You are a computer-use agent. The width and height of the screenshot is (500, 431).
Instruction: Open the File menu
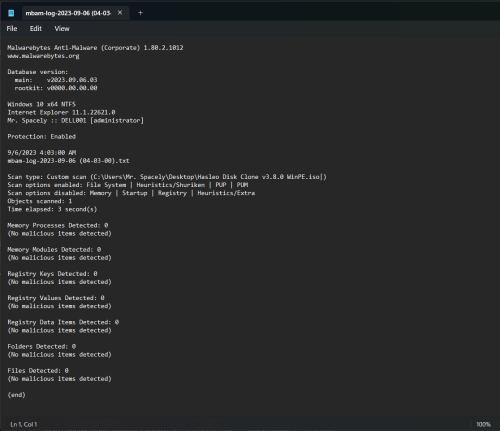(x=12, y=29)
